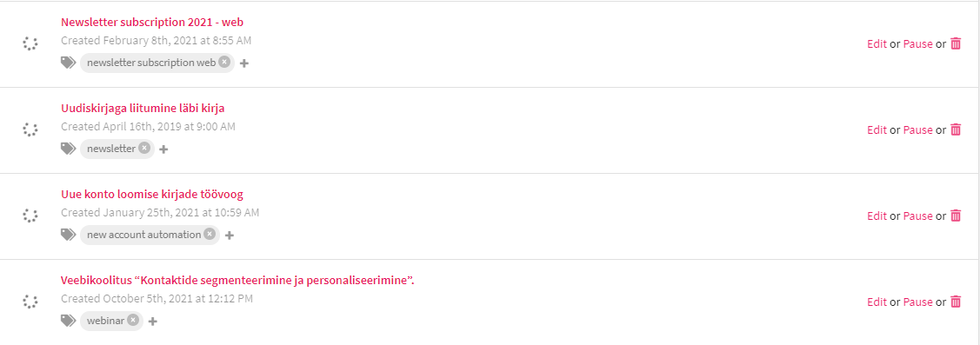Click trash icon in Veebikoolitus row
The height and width of the screenshot is (345, 980).
[956, 302]
